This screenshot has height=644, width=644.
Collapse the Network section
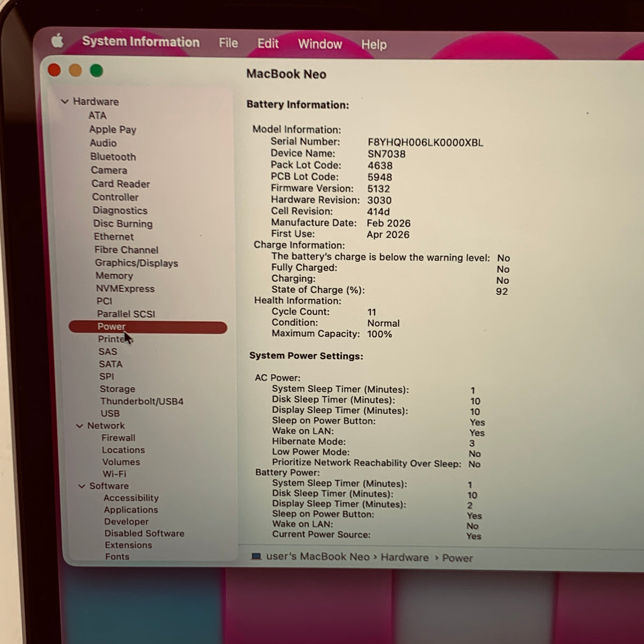pos(79,426)
